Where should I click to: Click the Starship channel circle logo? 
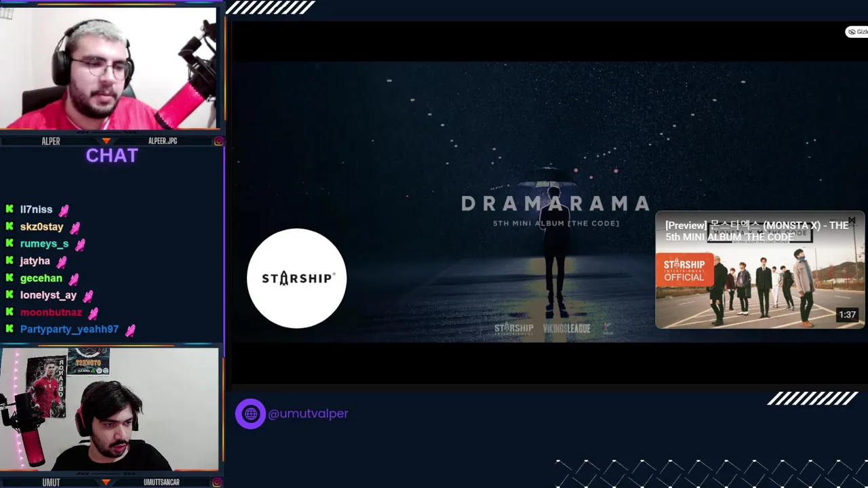296,278
